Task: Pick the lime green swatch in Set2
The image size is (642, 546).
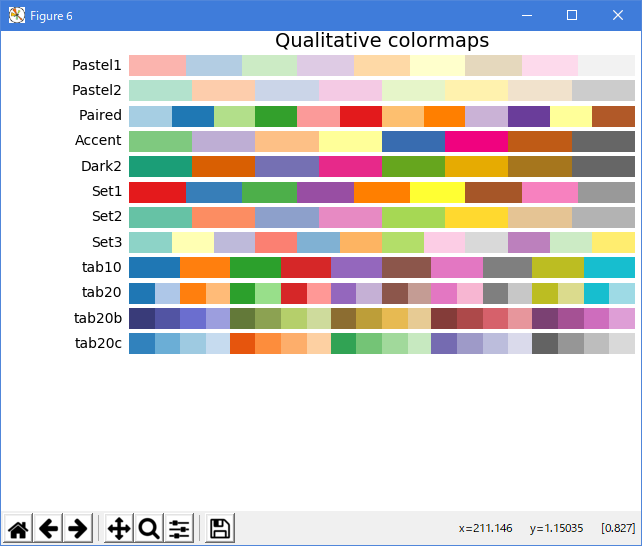Action: (x=414, y=217)
